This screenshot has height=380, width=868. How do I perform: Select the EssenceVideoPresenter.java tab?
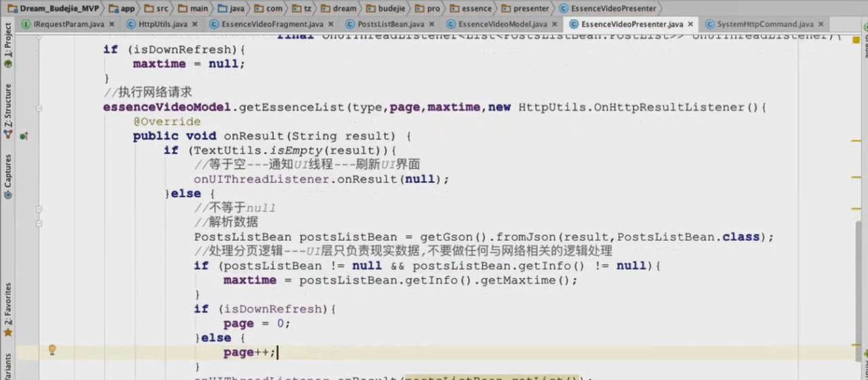click(632, 24)
